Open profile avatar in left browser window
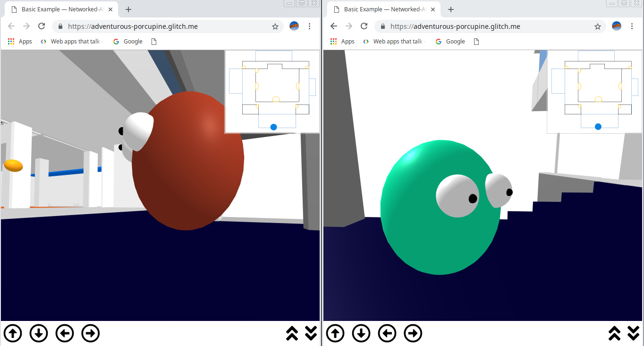Image resolution: width=644 pixels, height=346 pixels. [x=294, y=26]
